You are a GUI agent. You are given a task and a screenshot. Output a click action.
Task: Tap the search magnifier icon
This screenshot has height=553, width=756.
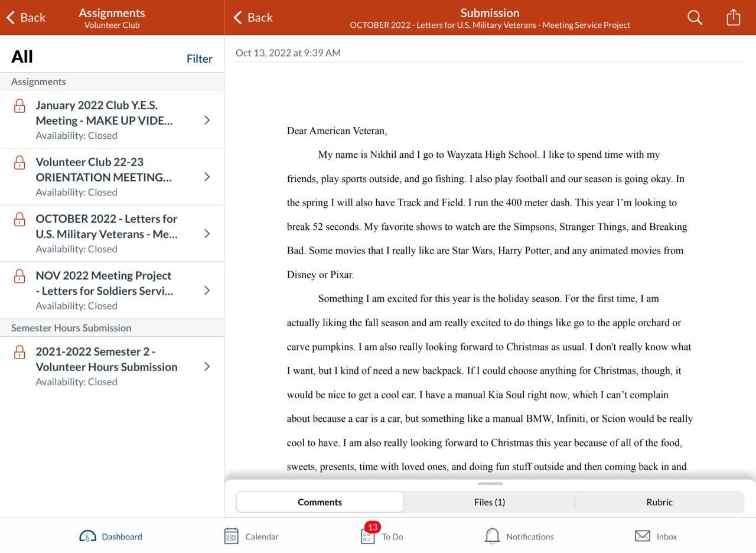click(695, 18)
